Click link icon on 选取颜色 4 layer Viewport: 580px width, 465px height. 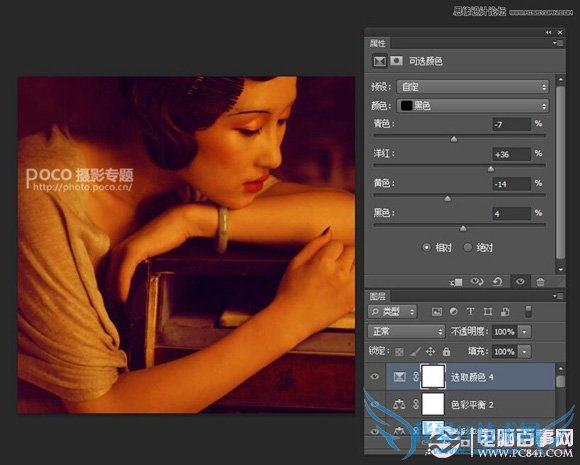pos(416,377)
